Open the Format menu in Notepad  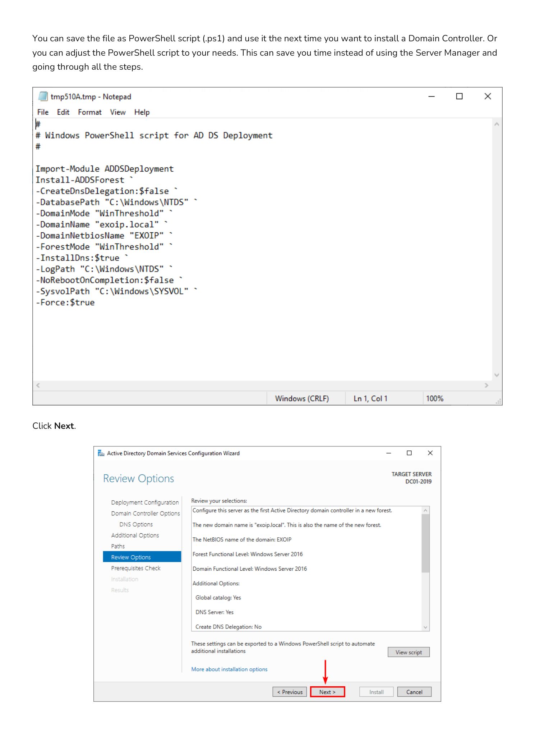tap(90, 112)
